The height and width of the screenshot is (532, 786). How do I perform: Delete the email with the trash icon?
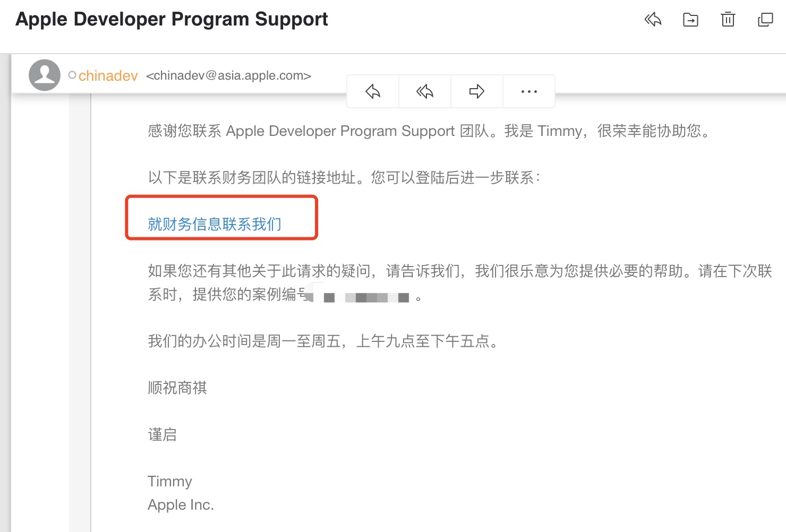tap(728, 20)
